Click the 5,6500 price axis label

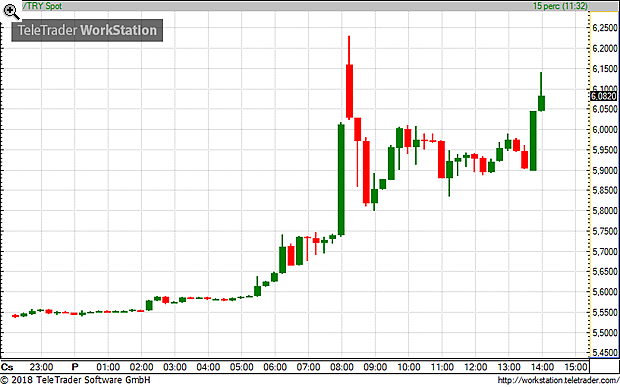(x=605, y=272)
